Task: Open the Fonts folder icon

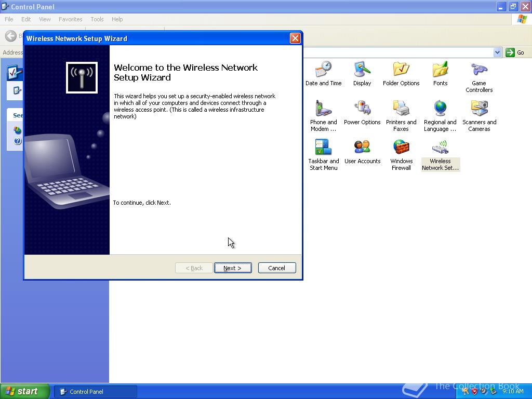Action: (x=440, y=73)
